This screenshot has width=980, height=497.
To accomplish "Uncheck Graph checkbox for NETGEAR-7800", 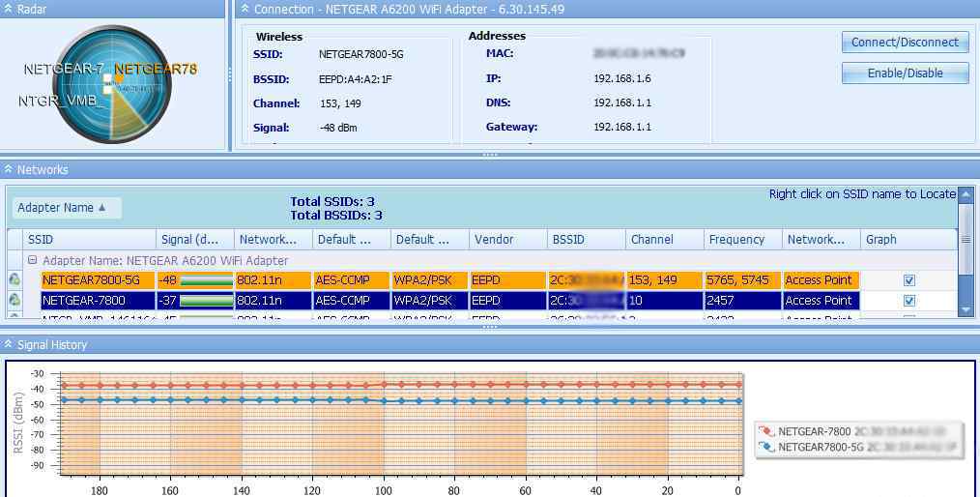I will [x=908, y=301].
